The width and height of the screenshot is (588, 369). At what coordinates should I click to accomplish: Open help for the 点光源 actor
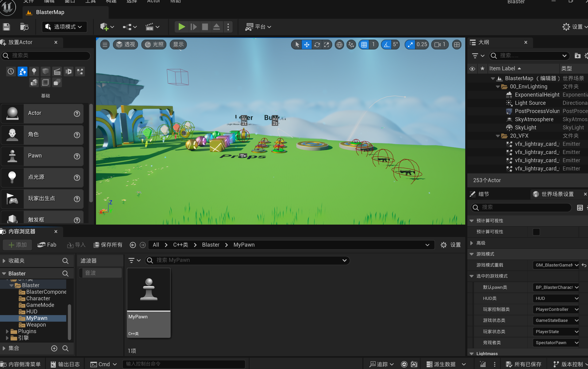click(77, 177)
